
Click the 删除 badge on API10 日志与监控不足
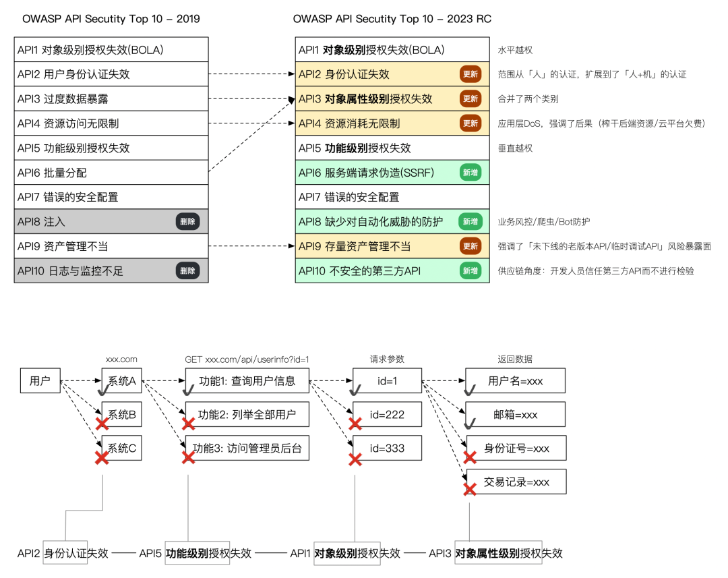click(188, 271)
